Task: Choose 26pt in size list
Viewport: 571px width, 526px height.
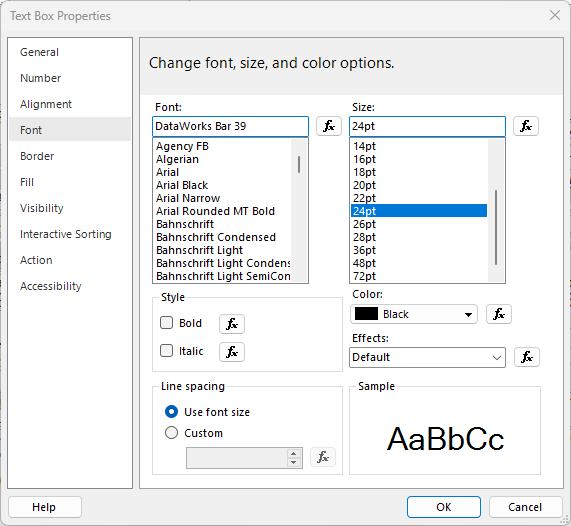Action: tap(419, 224)
